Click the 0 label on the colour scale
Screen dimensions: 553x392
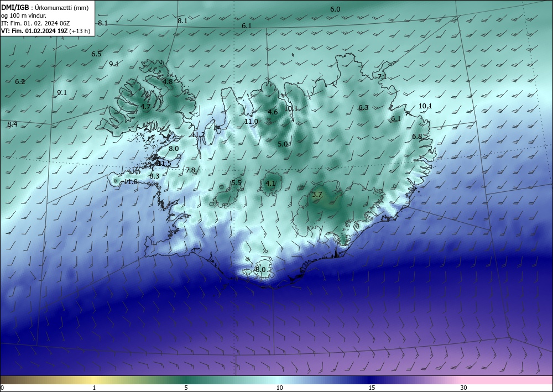pos(2,388)
